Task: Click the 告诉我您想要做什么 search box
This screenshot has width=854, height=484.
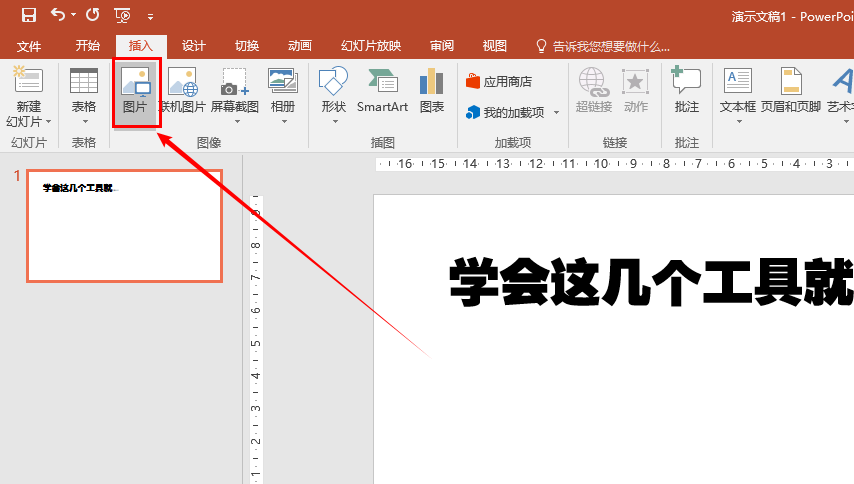Action: click(603, 46)
